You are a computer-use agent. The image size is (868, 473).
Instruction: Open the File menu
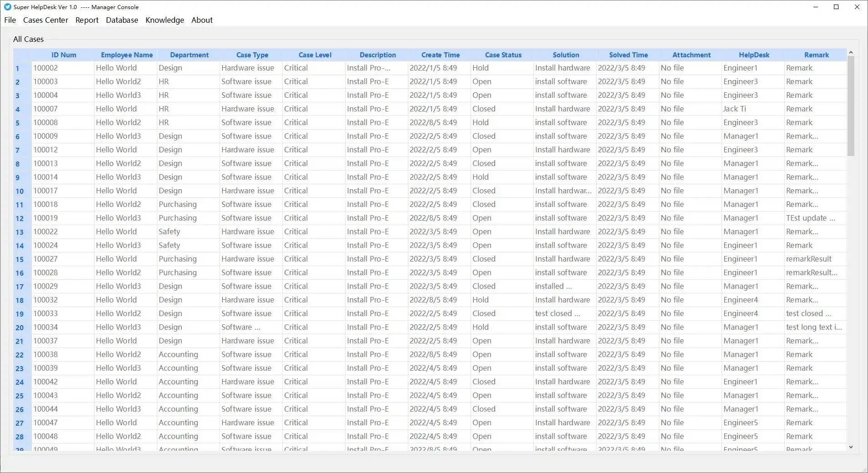tap(10, 20)
